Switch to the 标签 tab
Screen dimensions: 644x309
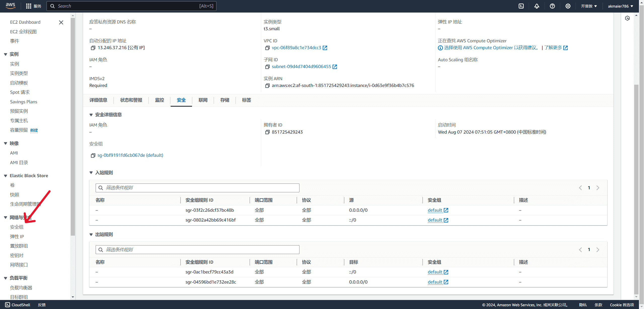click(x=247, y=100)
